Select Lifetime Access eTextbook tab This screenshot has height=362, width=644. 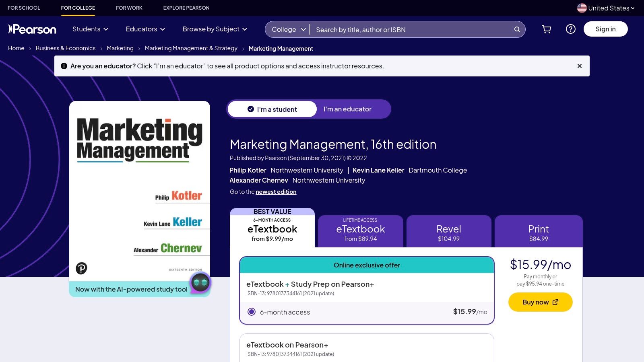[361, 231]
